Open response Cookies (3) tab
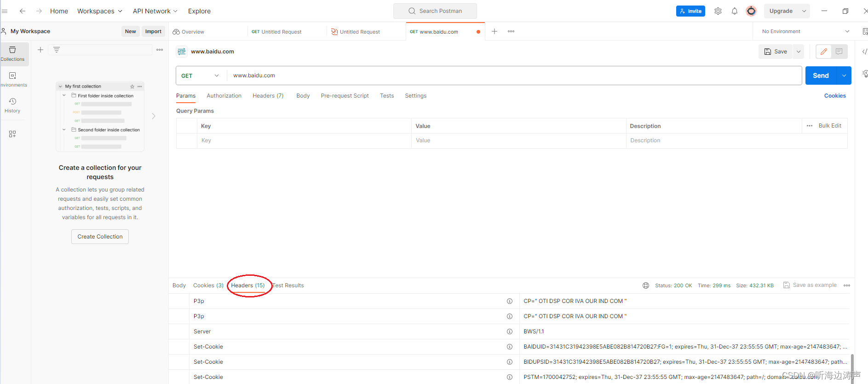Viewport: 868px width, 384px height. click(x=208, y=285)
